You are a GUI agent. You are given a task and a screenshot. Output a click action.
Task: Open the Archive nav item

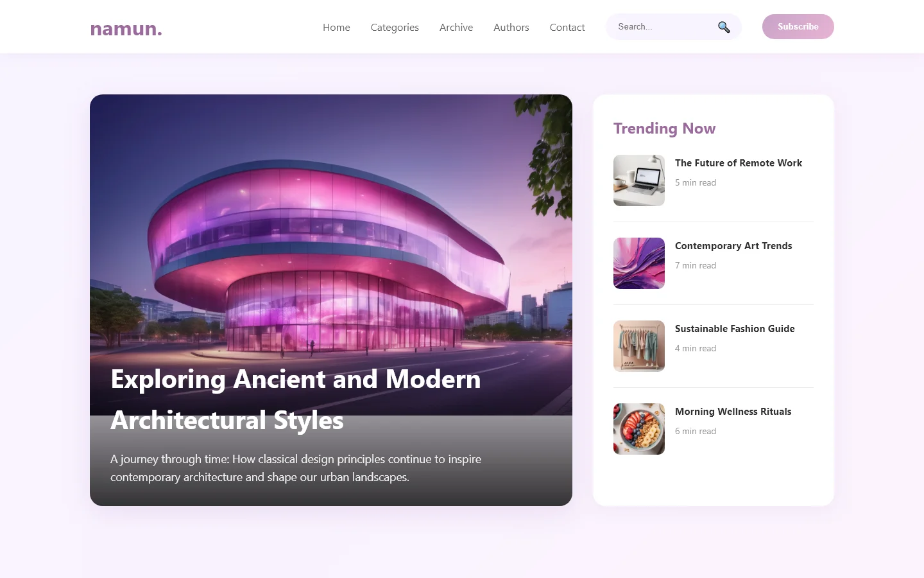tap(456, 27)
